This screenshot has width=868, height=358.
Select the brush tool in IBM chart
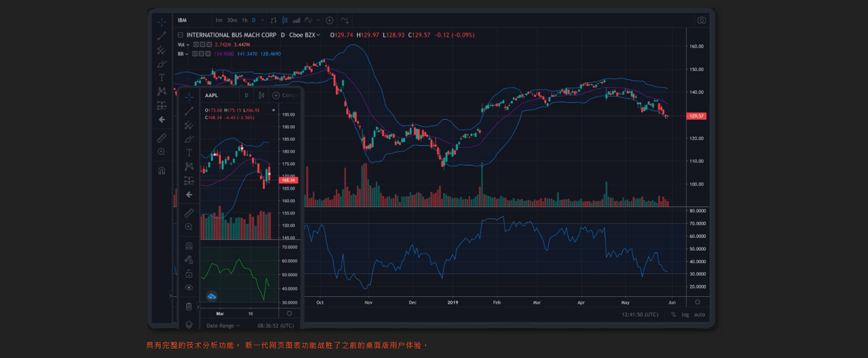(162, 64)
